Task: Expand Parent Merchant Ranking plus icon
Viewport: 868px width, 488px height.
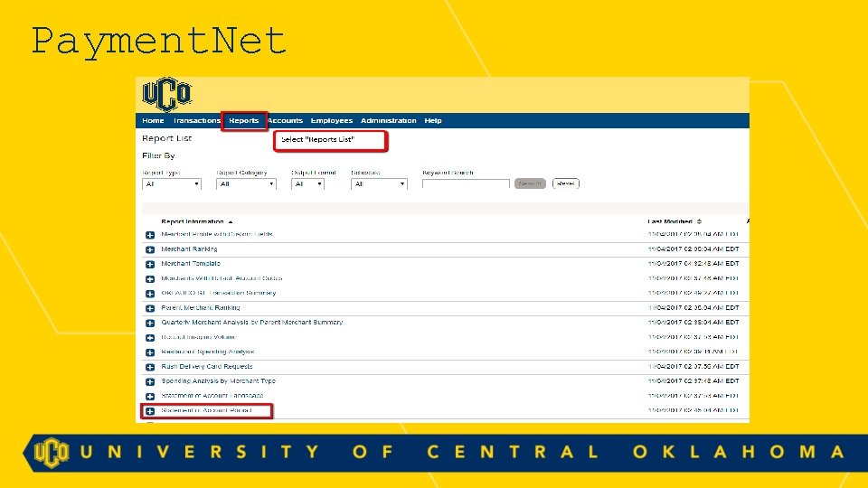Action: click(x=150, y=309)
